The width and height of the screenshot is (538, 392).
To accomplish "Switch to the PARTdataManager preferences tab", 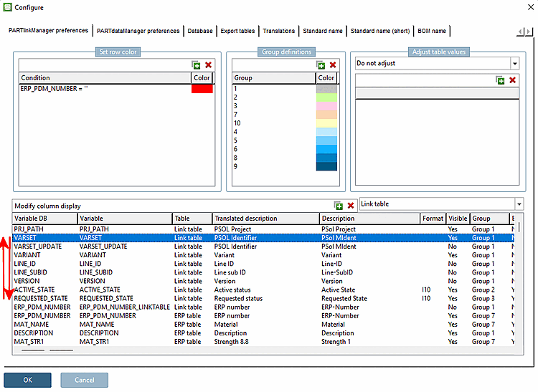I will click(x=138, y=31).
